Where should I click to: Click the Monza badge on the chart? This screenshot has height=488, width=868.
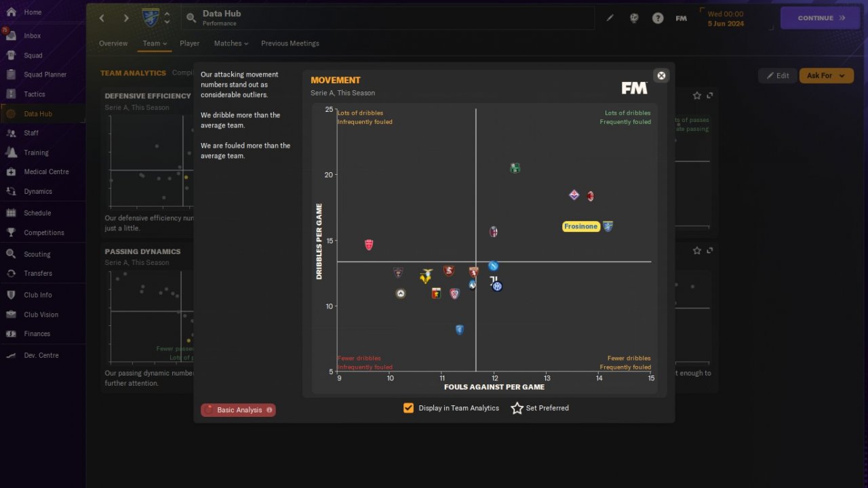pyautogui.click(x=369, y=245)
